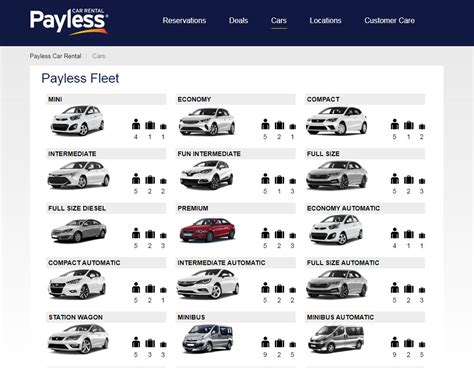Image resolution: width=474 pixels, height=368 pixels.
Task: Click the Economy Automatic small bag icon
Action: (x=422, y=236)
